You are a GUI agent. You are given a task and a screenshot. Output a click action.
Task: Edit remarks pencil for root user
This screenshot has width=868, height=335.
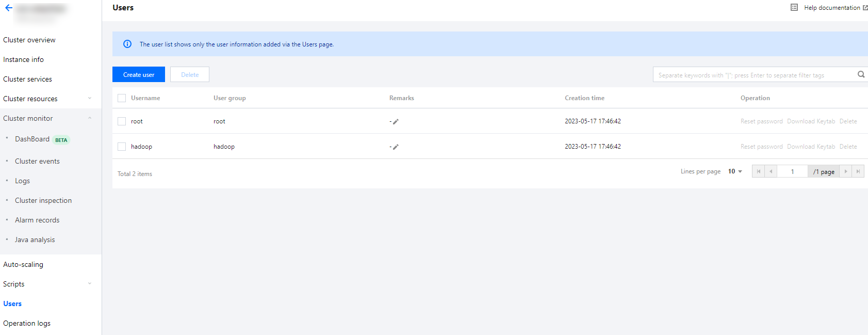pyautogui.click(x=396, y=122)
